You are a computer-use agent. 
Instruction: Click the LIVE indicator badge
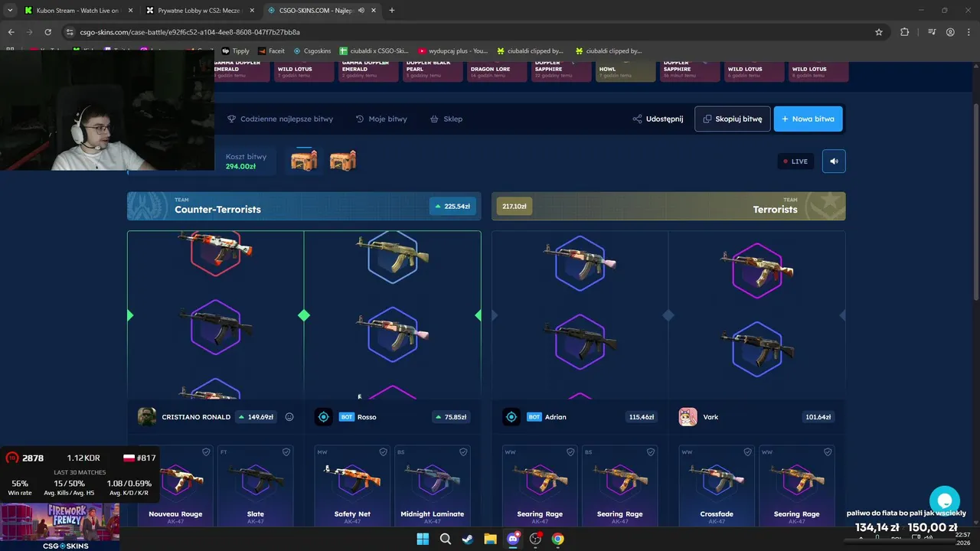point(795,161)
